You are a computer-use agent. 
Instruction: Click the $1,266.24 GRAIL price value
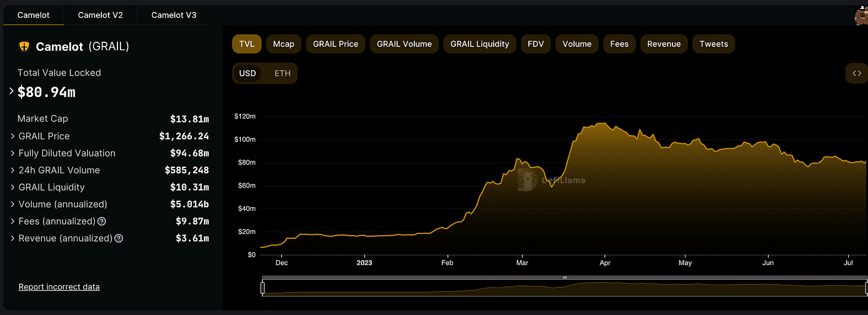click(184, 136)
